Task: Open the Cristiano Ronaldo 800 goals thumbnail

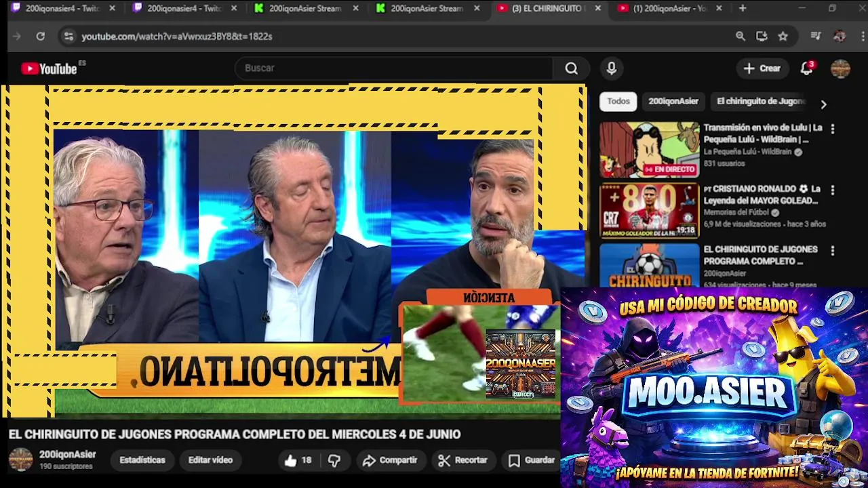Action: [649, 211]
